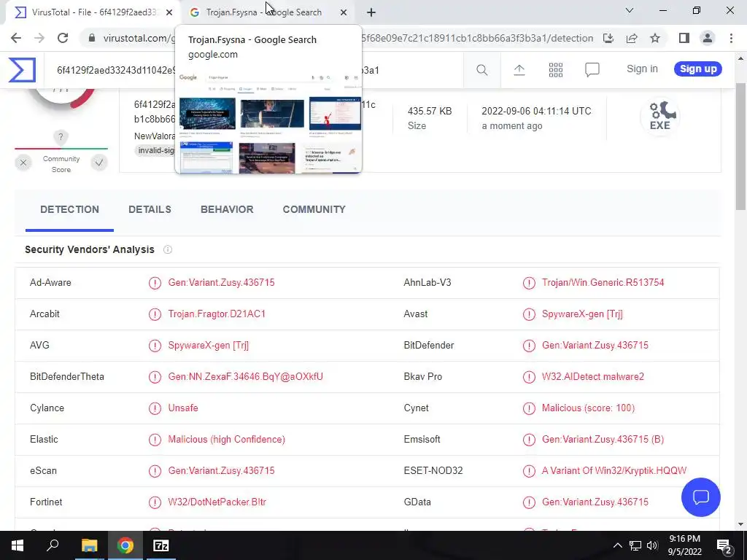Click the search magnifier icon in VirusTotal header
Screen dimensions: 747x560
pyautogui.click(x=481, y=70)
